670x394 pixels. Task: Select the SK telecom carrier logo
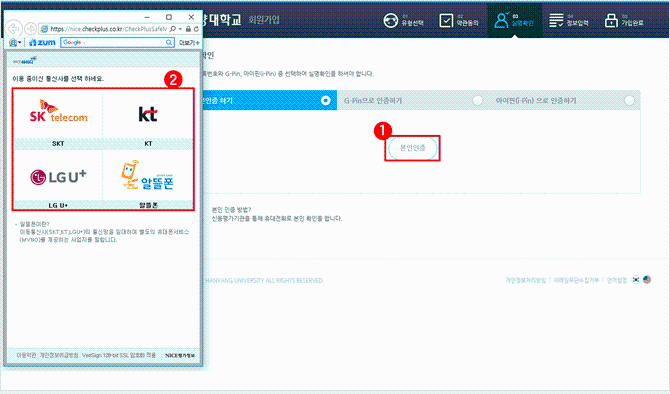(x=59, y=112)
